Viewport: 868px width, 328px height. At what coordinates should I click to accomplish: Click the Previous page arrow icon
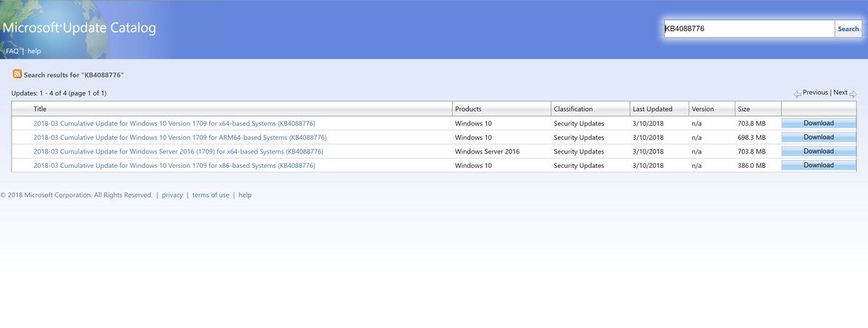pyautogui.click(x=797, y=94)
